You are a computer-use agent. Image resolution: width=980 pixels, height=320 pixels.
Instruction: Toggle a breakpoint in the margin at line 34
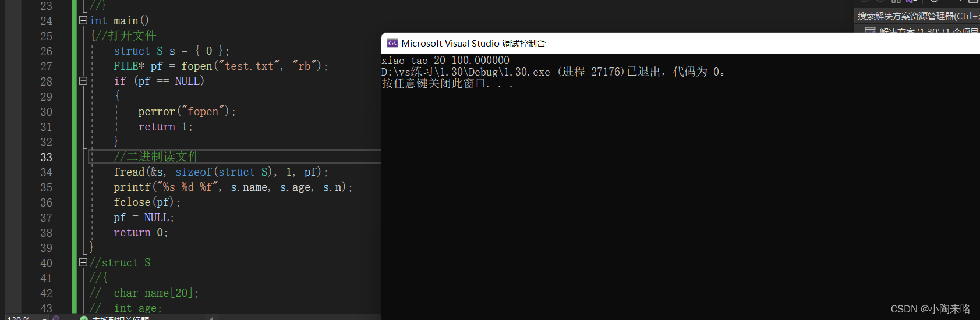tap(12, 172)
